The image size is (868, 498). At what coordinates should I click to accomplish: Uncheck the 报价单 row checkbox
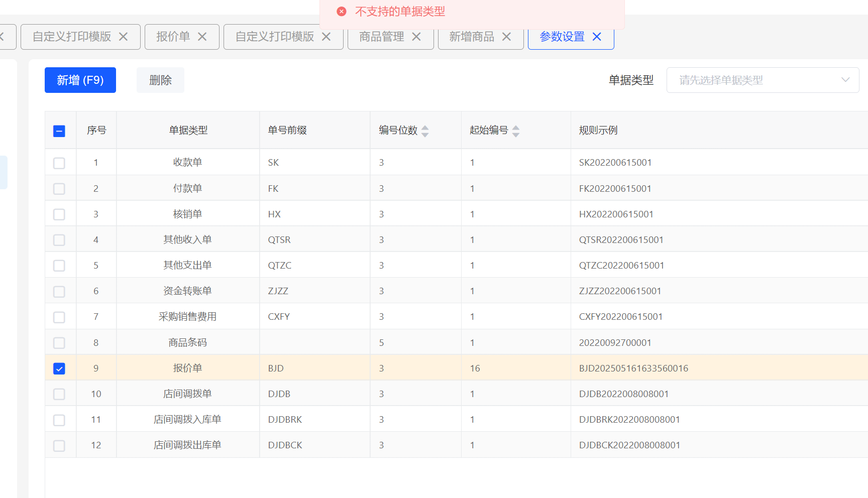click(59, 368)
